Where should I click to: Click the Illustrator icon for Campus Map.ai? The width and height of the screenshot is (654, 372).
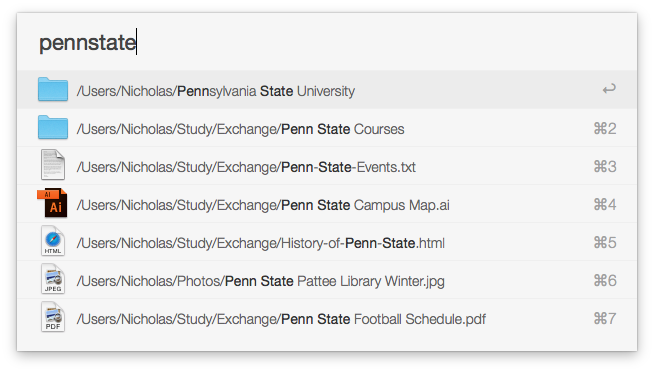click(53, 203)
